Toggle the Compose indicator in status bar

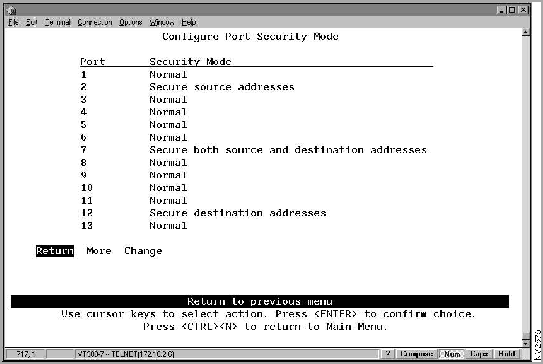(x=416, y=354)
